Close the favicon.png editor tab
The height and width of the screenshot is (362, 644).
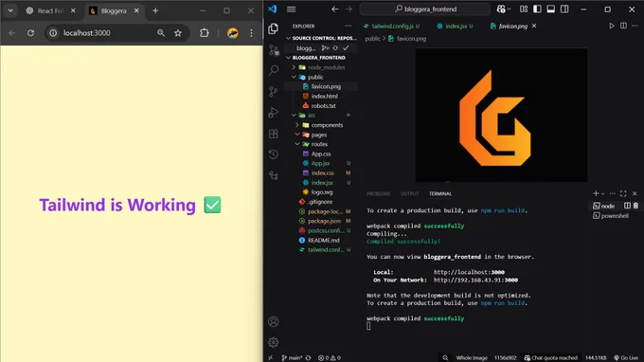534,26
